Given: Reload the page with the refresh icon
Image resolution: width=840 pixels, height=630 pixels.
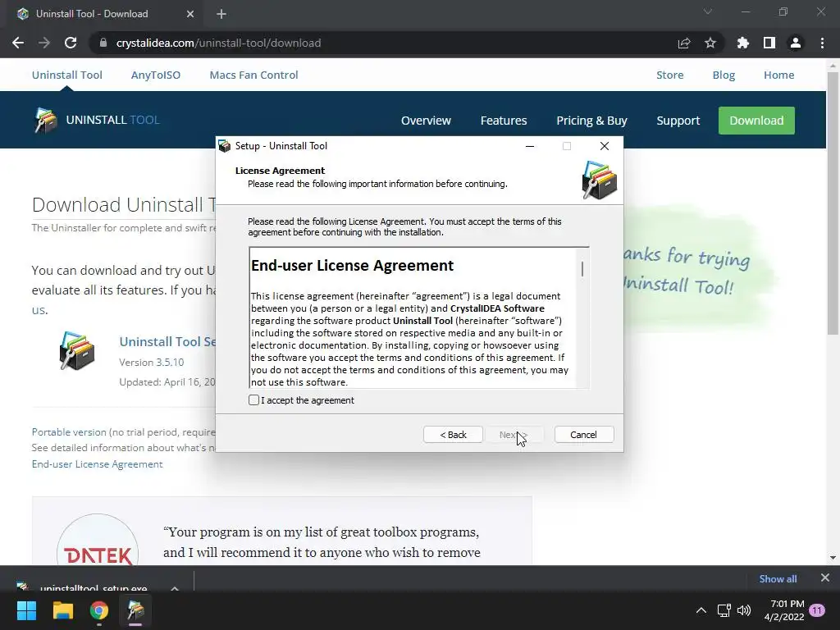Looking at the screenshot, I should click(71, 43).
